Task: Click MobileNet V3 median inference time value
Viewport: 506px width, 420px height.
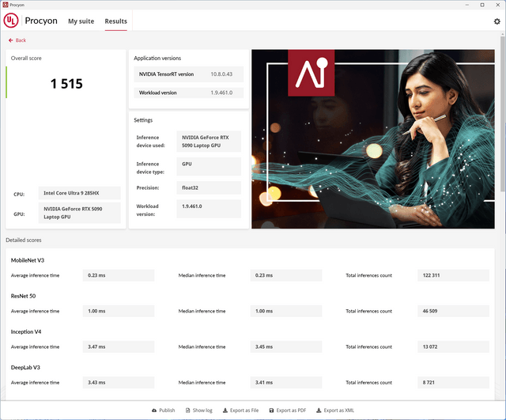Action: 286,275
